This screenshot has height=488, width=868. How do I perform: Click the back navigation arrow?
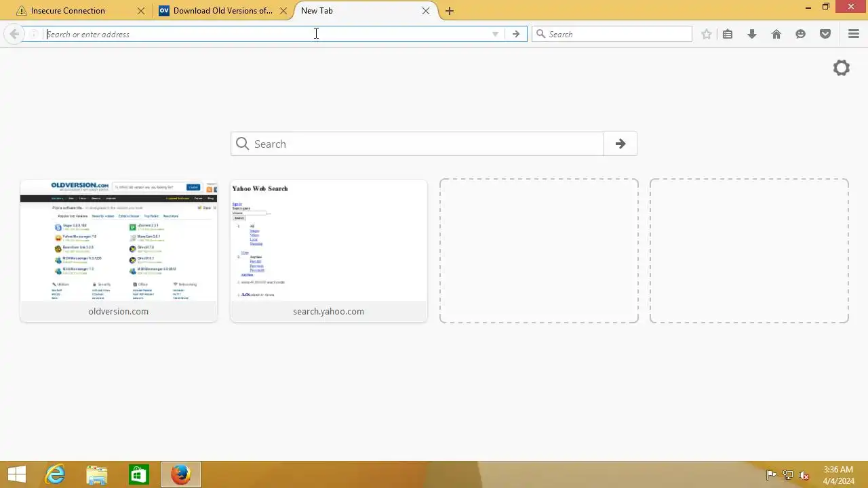click(14, 34)
